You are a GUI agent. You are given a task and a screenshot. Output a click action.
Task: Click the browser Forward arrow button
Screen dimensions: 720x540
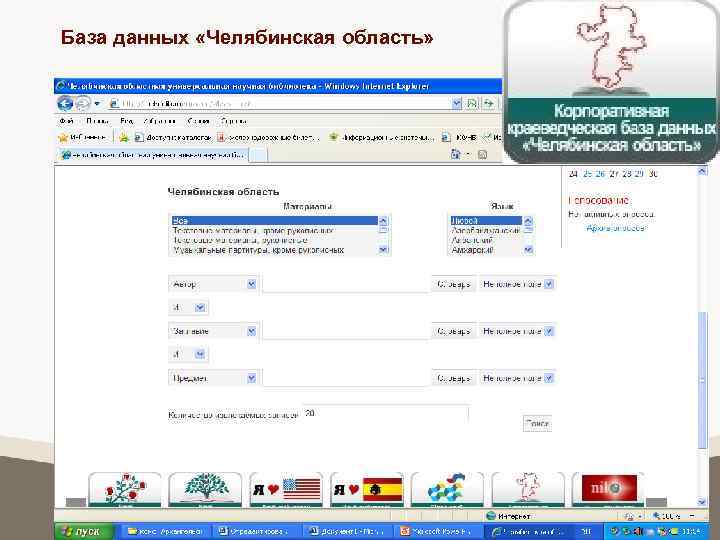[82, 104]
